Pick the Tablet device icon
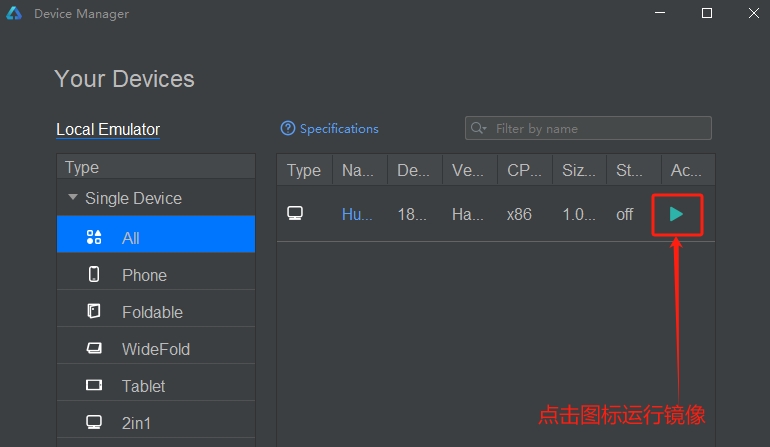 coord(94,385)
